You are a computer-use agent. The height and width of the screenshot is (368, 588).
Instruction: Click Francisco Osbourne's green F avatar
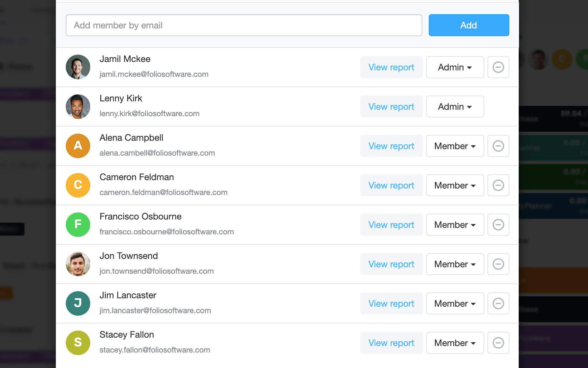point(78,225)
